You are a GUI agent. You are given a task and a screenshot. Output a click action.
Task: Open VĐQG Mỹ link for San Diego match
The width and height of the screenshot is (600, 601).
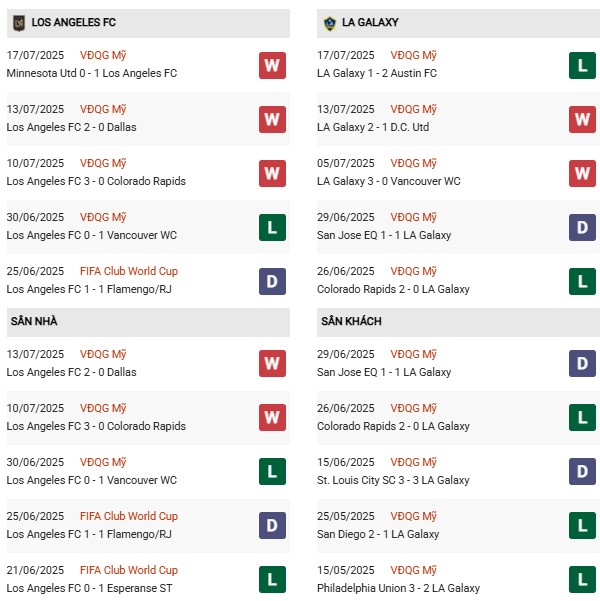point(414,516)
